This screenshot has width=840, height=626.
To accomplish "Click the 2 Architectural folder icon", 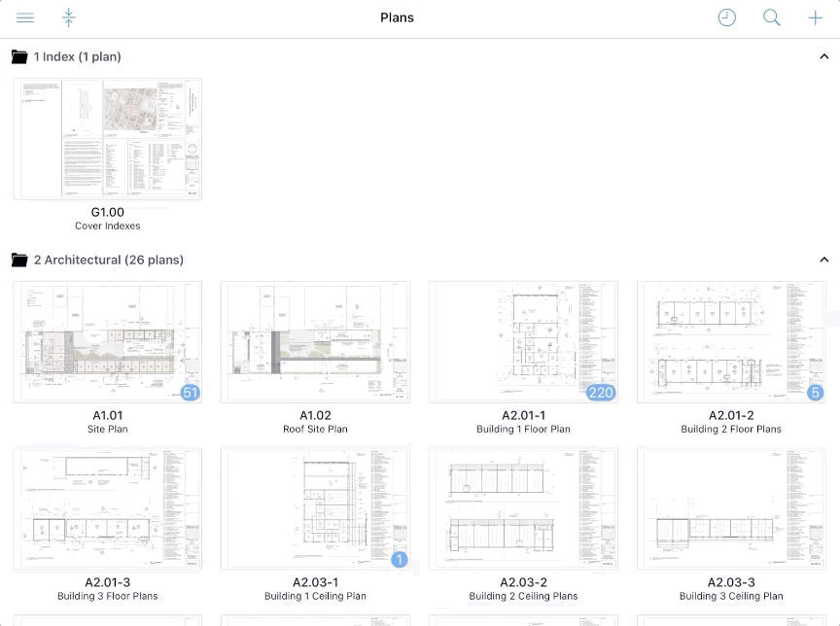I will click(19, 260).
